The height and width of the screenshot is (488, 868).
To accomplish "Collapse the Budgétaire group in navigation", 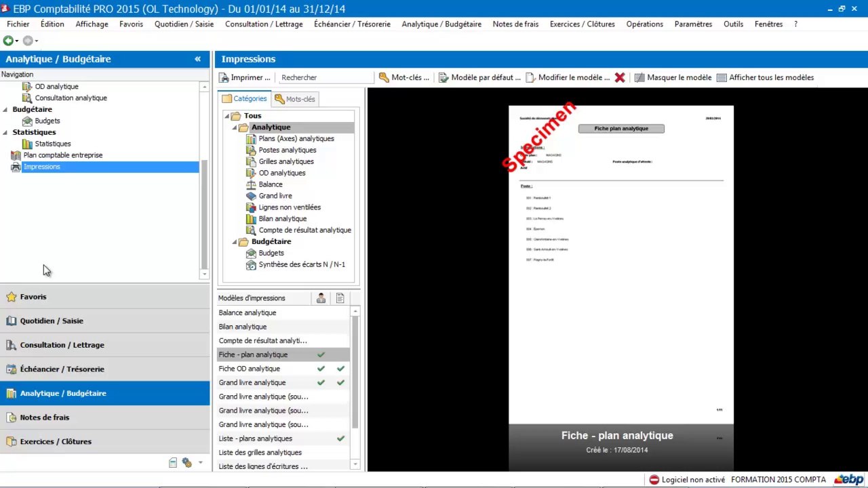I will click(6, 109).
